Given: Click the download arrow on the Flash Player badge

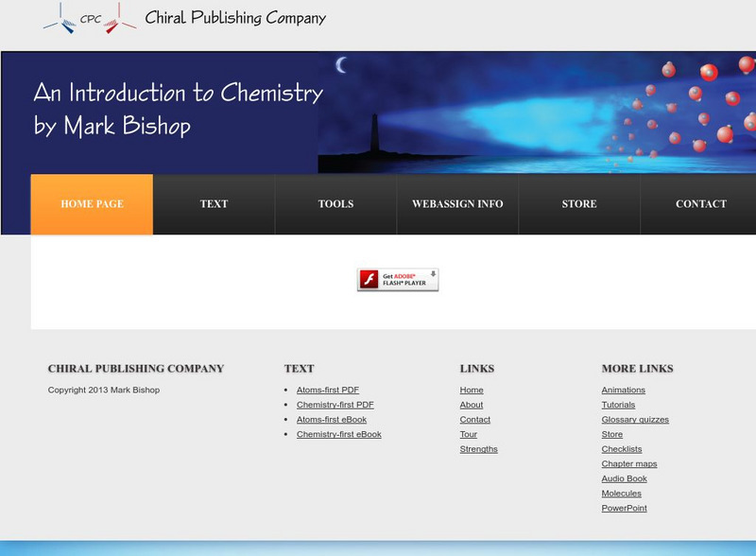Looking at the screenshot, I should [434, 274].
